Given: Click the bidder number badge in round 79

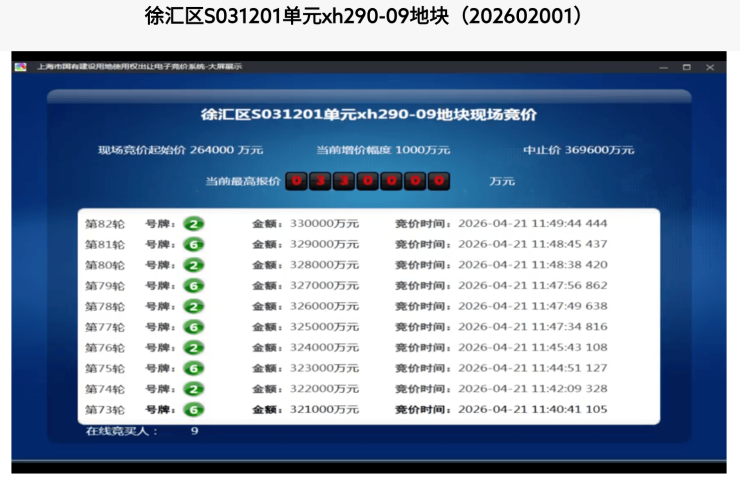Looking at the screenshot, I should tap(193, 286).
